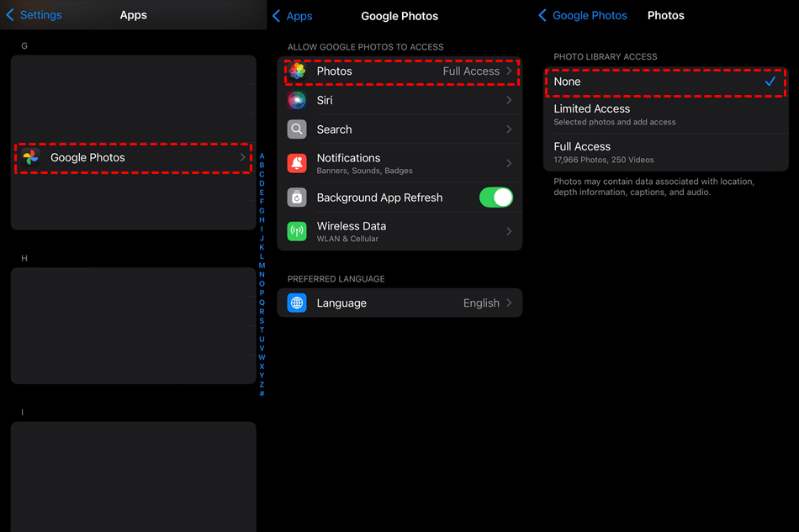Jump to letter W in index
This screenshot has height=532, width=799.
pyautogui.click(x=262, y=357)
